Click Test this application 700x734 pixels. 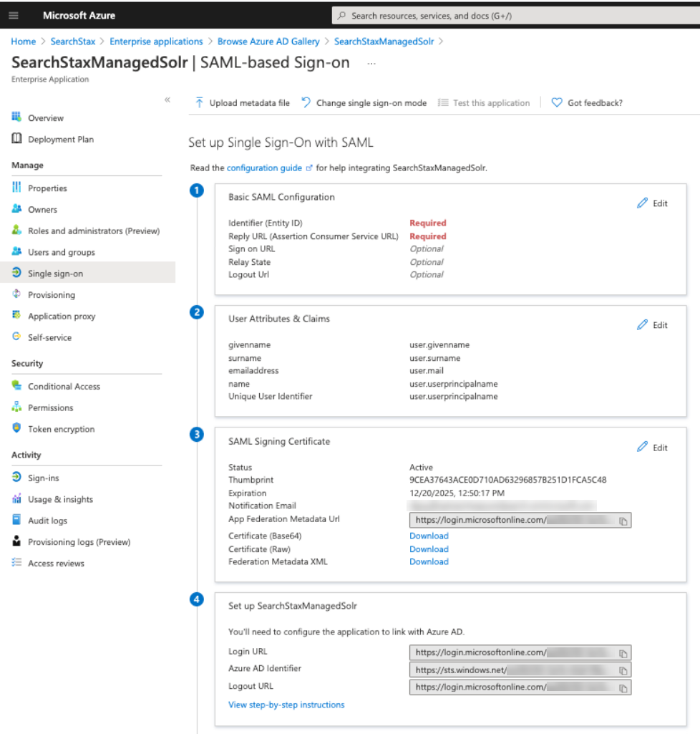coord(484,103)
